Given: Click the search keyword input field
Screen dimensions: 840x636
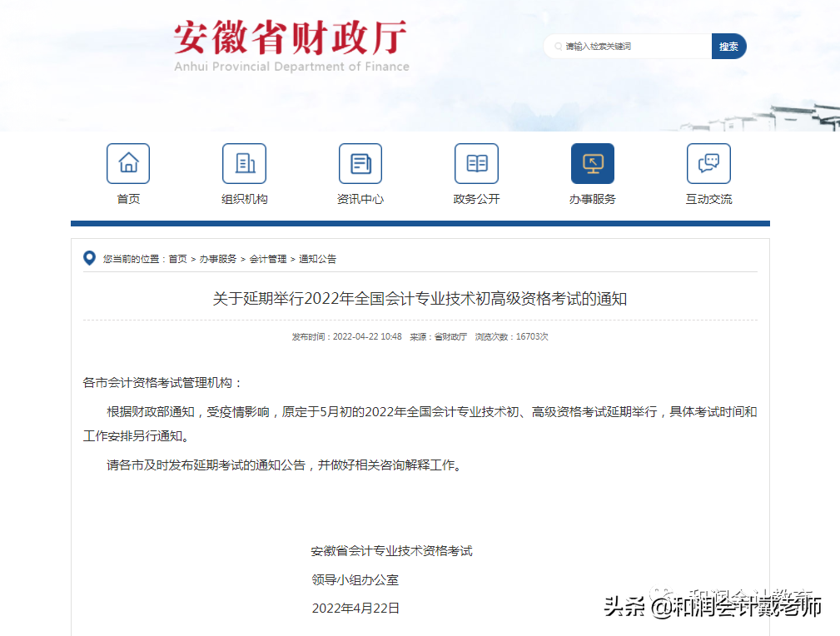Looking at the screenshot, I should point(633,47).
